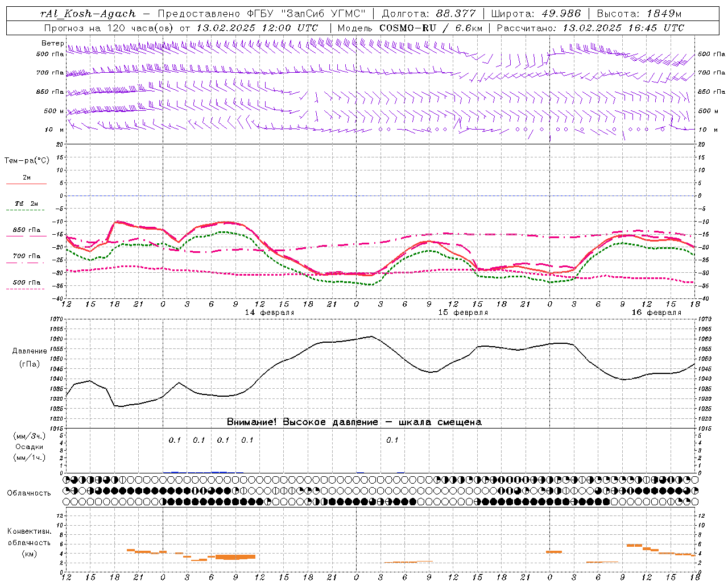Click the Облачность cloud cover label
The width and height of the screenshot is (728, 582).
29,493
